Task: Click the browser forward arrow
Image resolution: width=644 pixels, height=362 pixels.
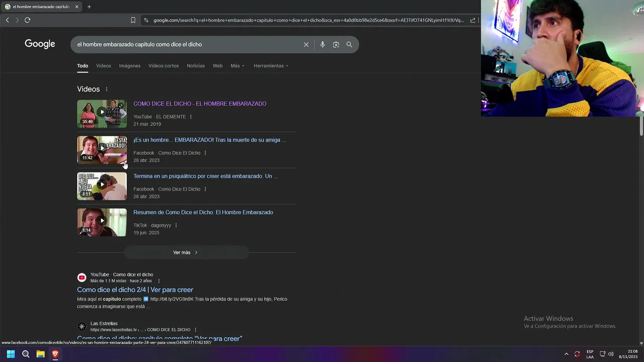Action: pyautogui.click(x=17, y=20)
